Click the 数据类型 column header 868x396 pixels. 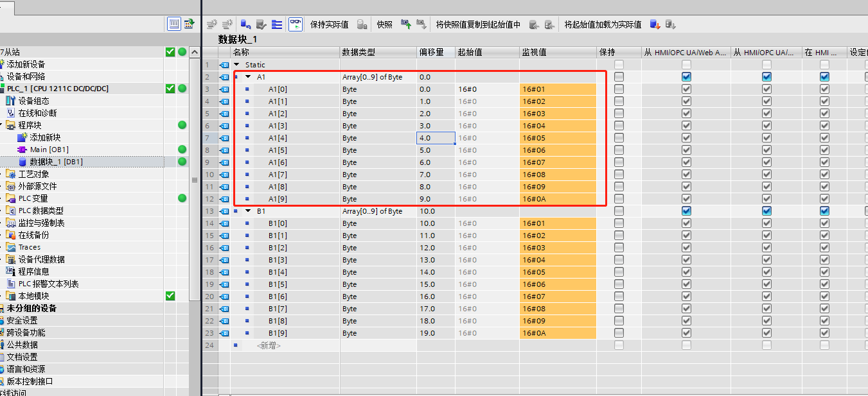click(x=378, y=53)
